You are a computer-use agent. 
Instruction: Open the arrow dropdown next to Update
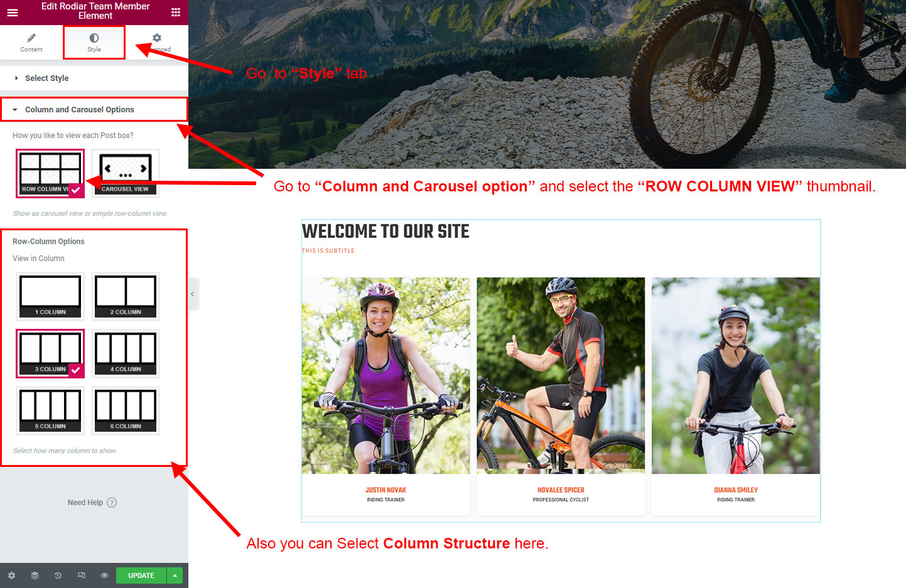click(x=175, y=575)
